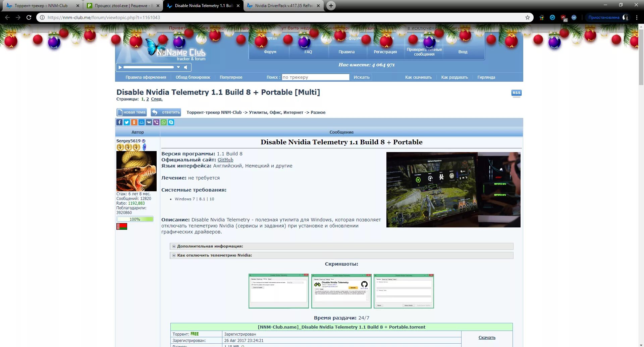Open the Chrome three-dot menu
The width and height of the screenshot is (644, 347).
click(x=637, y=17)
